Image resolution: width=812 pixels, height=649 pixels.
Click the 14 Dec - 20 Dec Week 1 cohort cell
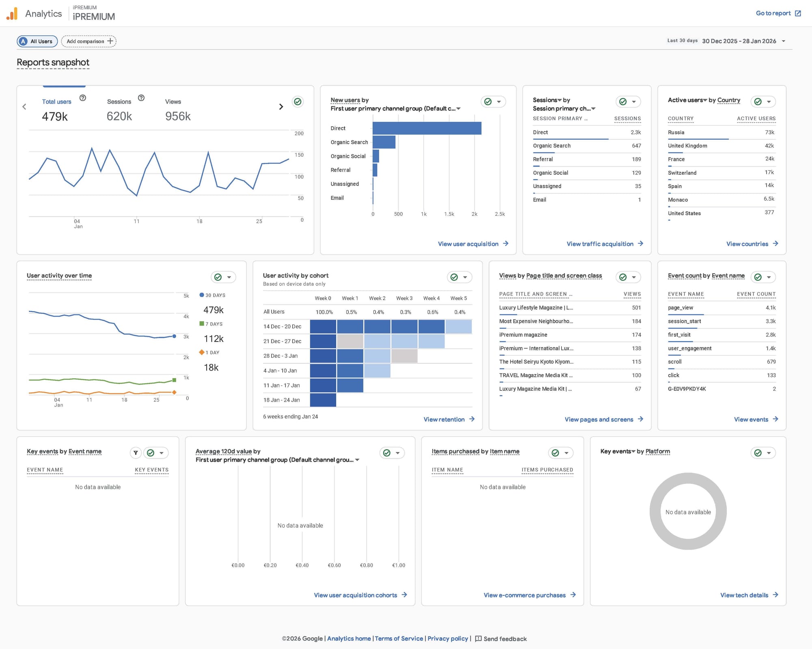coord(350,327)
